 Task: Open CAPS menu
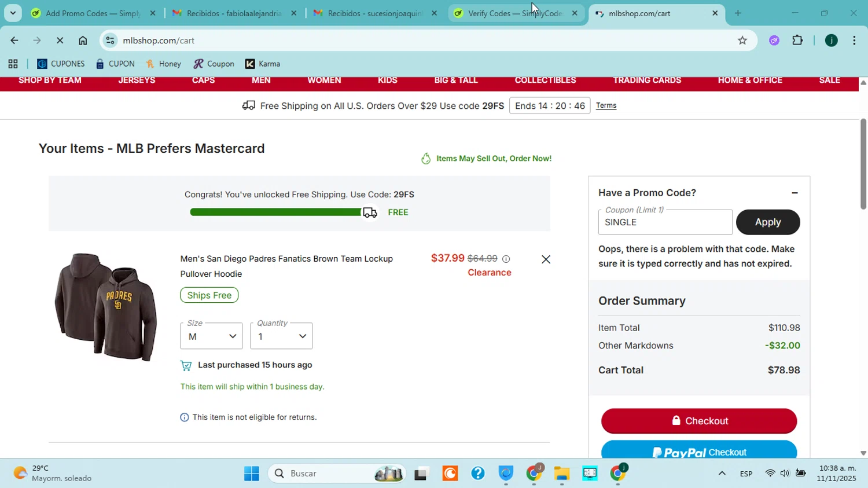pyautogui.click(x=203, y=80)
